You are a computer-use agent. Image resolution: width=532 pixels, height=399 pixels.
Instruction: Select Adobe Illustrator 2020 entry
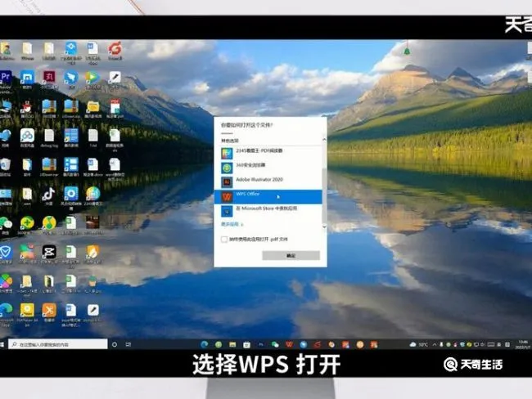tap(268, 182)
